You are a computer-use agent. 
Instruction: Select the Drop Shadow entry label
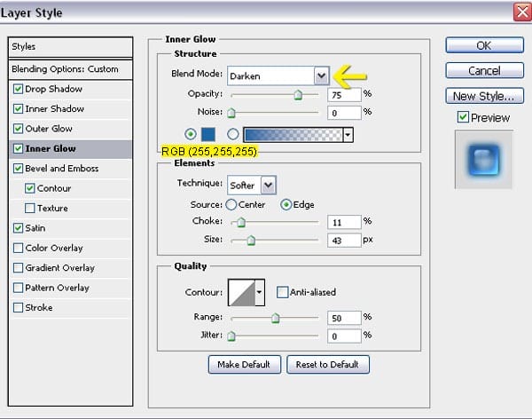tap(53, 89)
